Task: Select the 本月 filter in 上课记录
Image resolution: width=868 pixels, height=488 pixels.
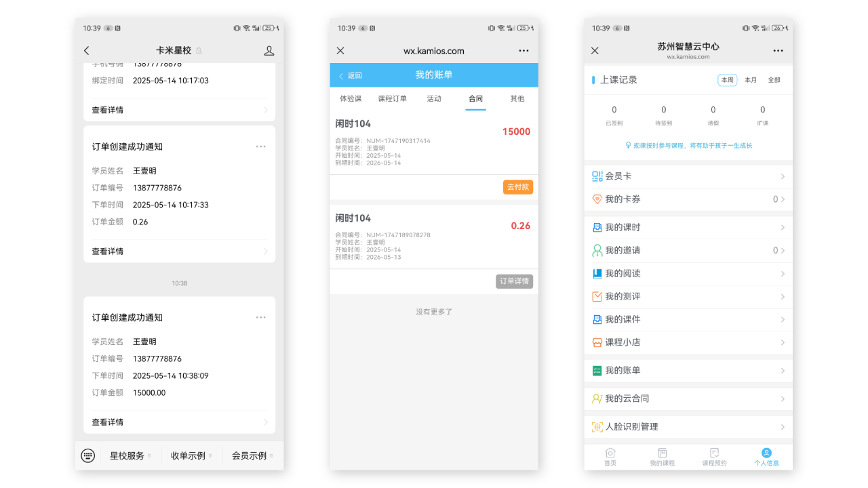Action: (751, 80)
